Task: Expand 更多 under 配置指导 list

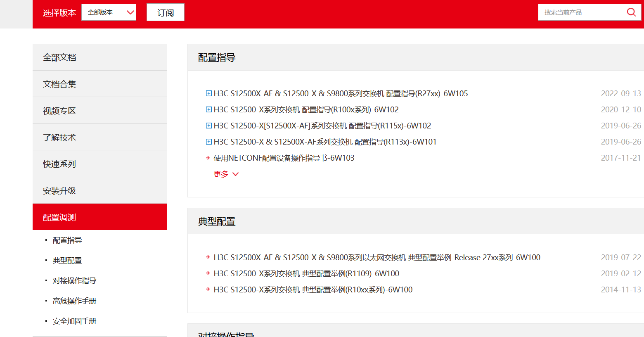Action: click(226, 174)
